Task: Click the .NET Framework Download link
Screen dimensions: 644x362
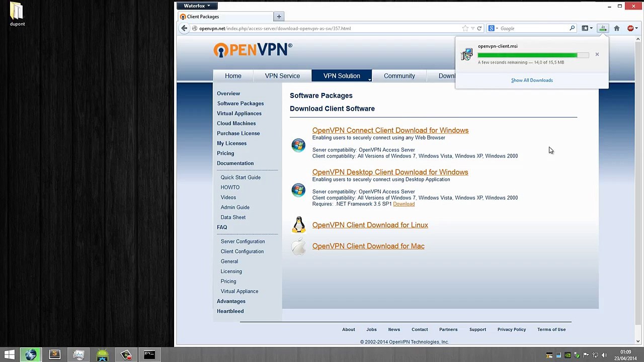Action: point(404,204)
